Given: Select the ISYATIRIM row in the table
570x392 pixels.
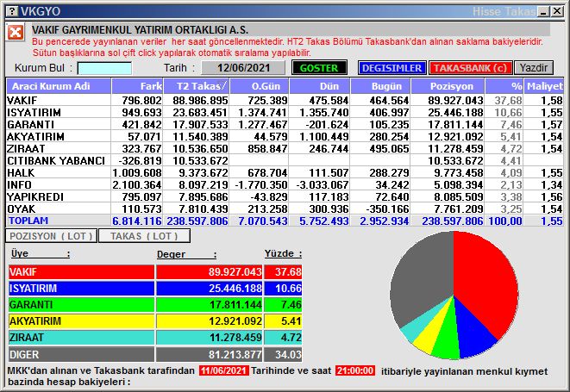Looking at the screenshot, I should pos(285,113).
